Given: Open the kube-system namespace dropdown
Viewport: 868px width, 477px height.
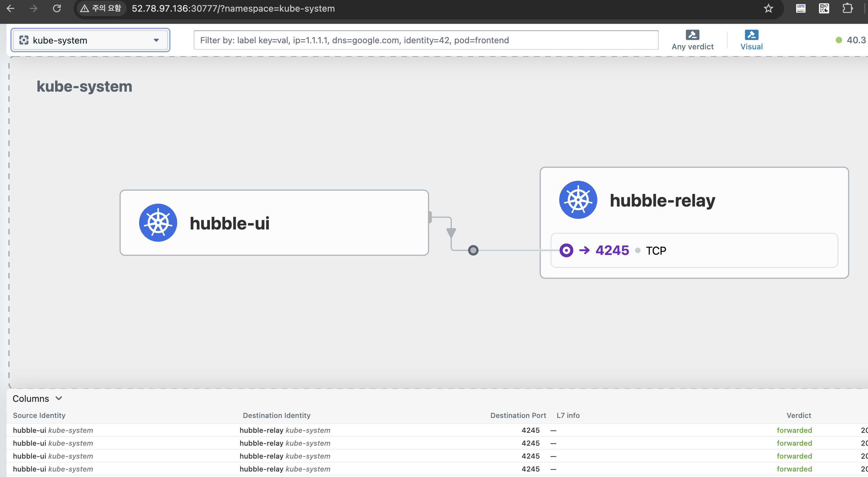Looking at the screenshot, I should tap(90, 40).
